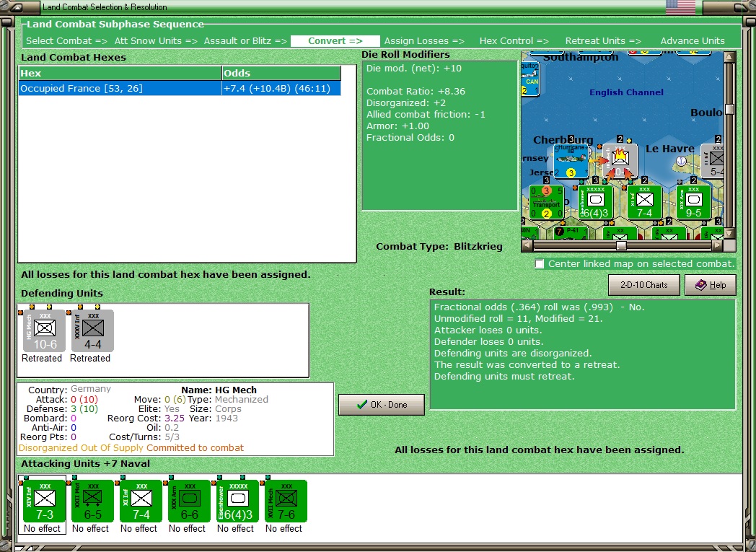Click the grey 5-4 German counter on the map

click(x=713, y=162)
